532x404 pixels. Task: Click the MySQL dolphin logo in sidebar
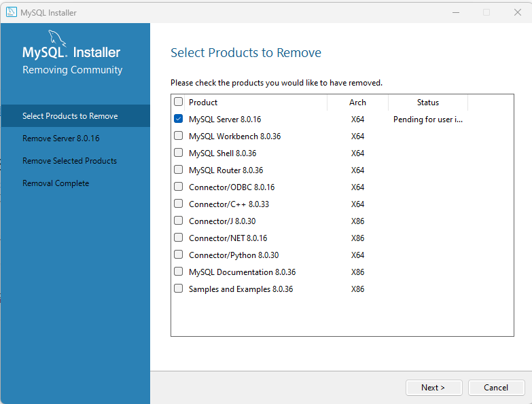(x=56, y=38)
